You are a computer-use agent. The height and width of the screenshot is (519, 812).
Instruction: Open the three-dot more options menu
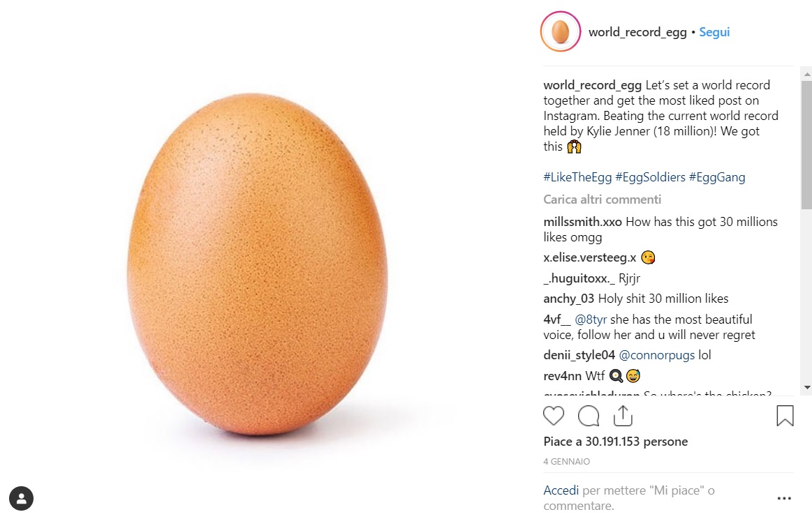coord(784,498)
